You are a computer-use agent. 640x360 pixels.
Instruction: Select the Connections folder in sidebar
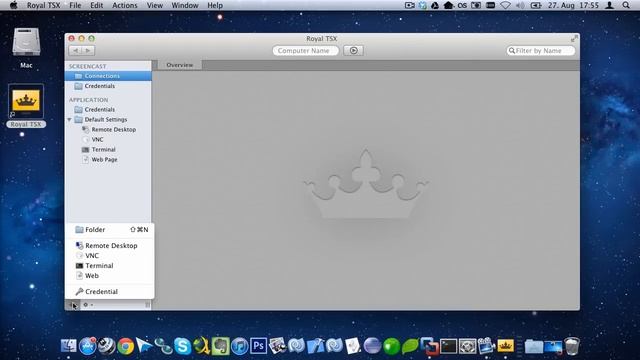(108, 76)
